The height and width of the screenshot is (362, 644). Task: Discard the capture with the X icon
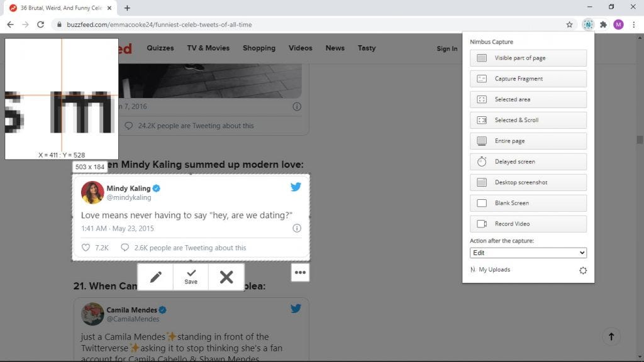[226, 277]
